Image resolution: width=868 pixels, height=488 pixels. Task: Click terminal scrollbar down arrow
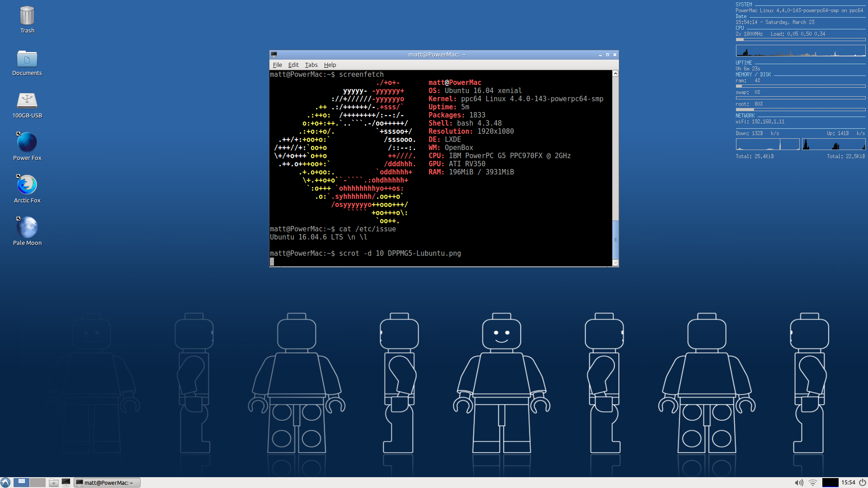(615, 263)
